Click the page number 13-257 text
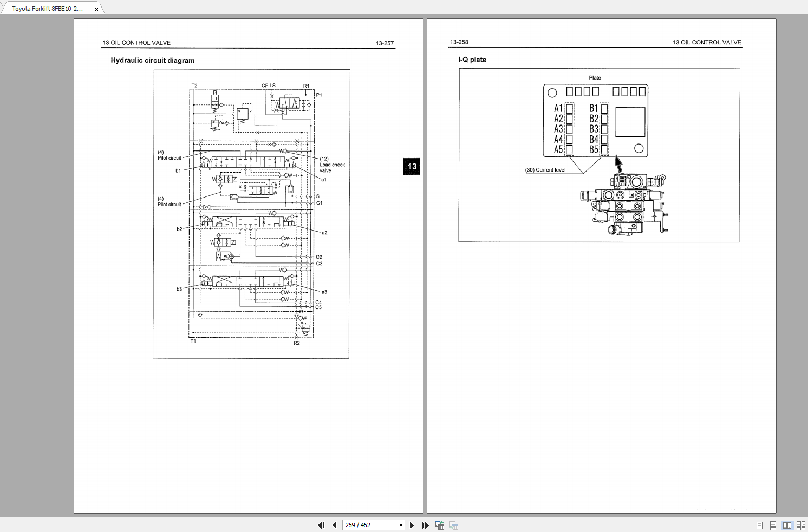808x532 pixels. tap(385, 43)
